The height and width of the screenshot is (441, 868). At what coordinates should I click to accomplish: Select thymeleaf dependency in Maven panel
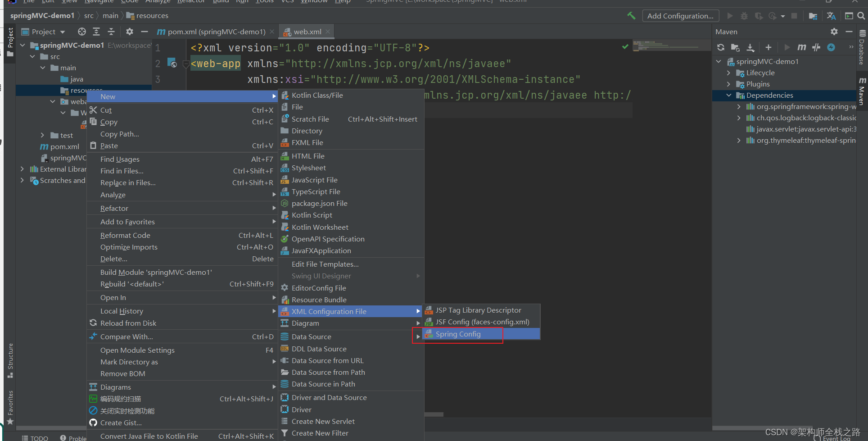click(x=801, y=140)
